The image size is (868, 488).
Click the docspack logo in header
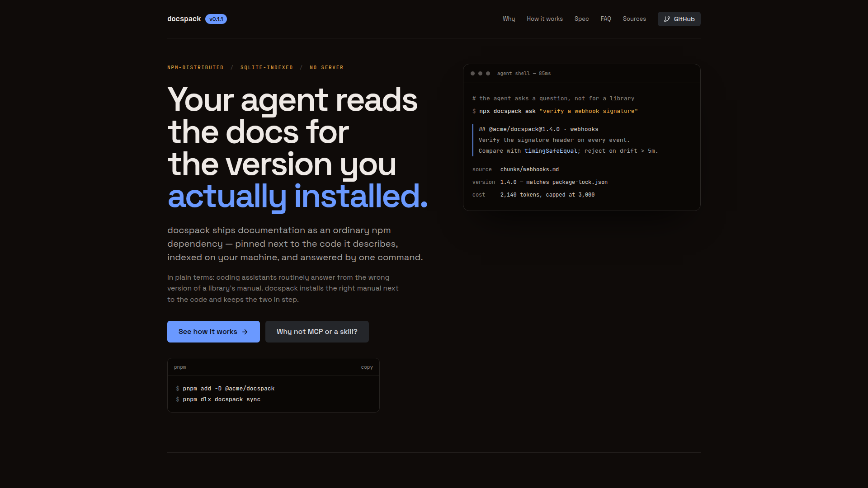click(x=184, y=19)
